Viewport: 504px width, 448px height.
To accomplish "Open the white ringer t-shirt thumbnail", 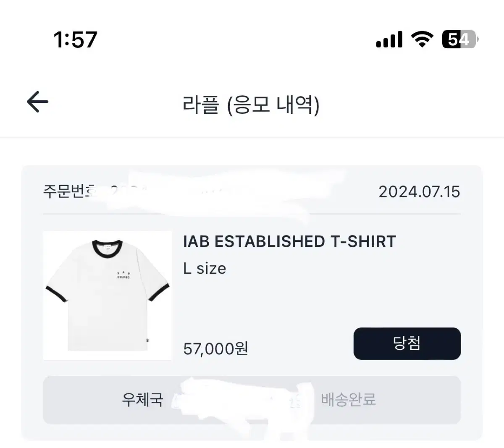I will (x=108, y=295).
